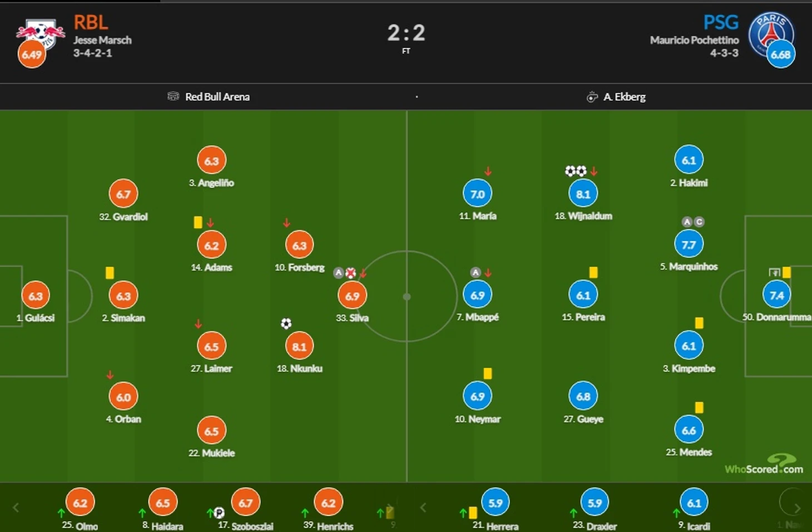Click RBL's 6.49 team rating badge
This screenshot has height=532, width=812.
[x=32, y=54]
